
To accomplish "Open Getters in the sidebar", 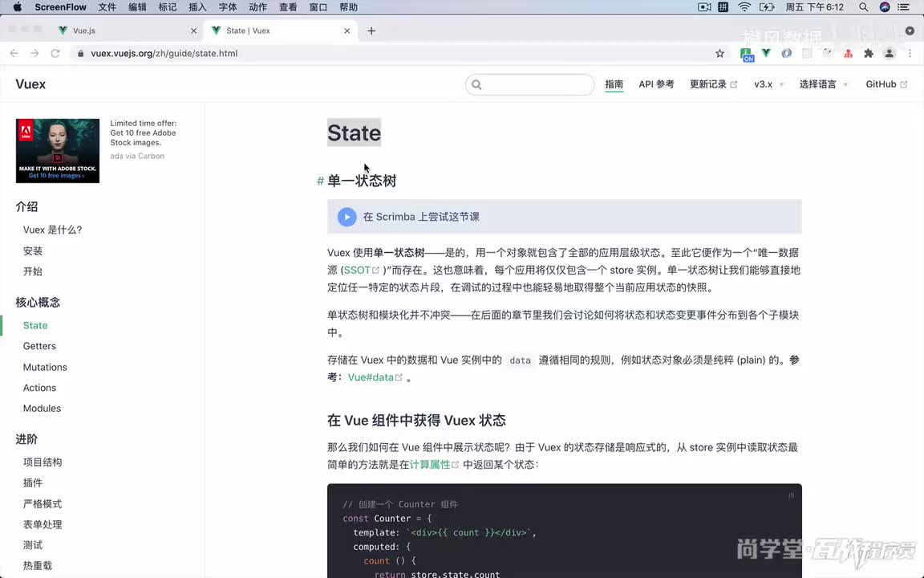I will coord(39,346).
